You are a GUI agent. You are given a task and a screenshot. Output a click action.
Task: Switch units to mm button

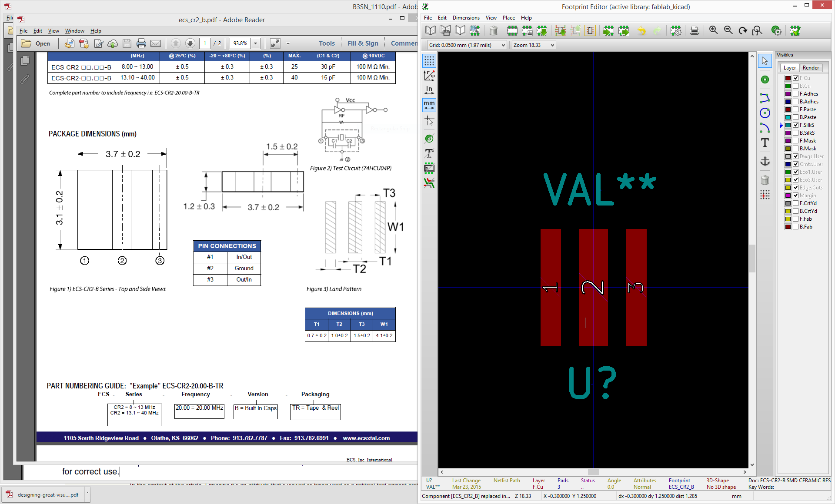click(x=429, y=105)
